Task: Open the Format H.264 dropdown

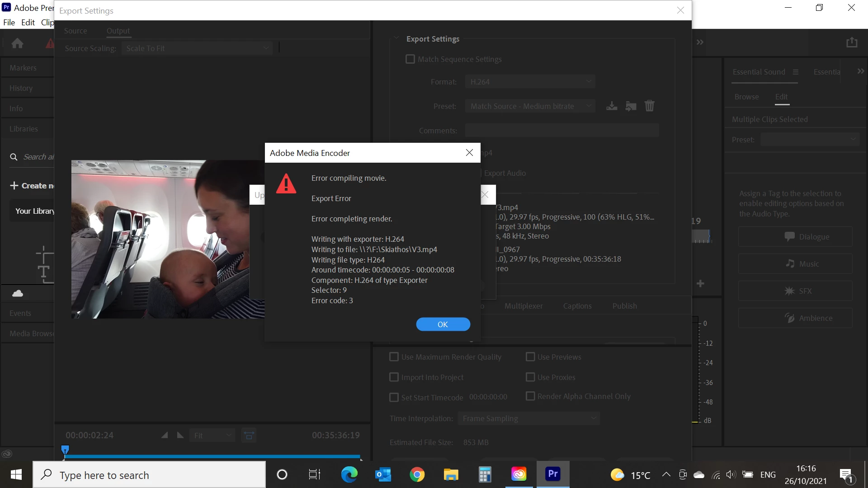Action: click(x=530, y=82)
